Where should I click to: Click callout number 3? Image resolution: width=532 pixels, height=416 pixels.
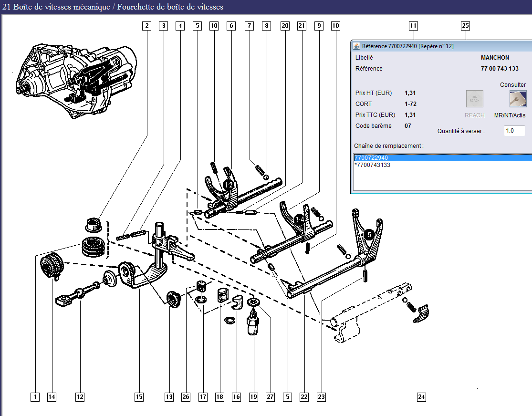[x=164, y=26]
